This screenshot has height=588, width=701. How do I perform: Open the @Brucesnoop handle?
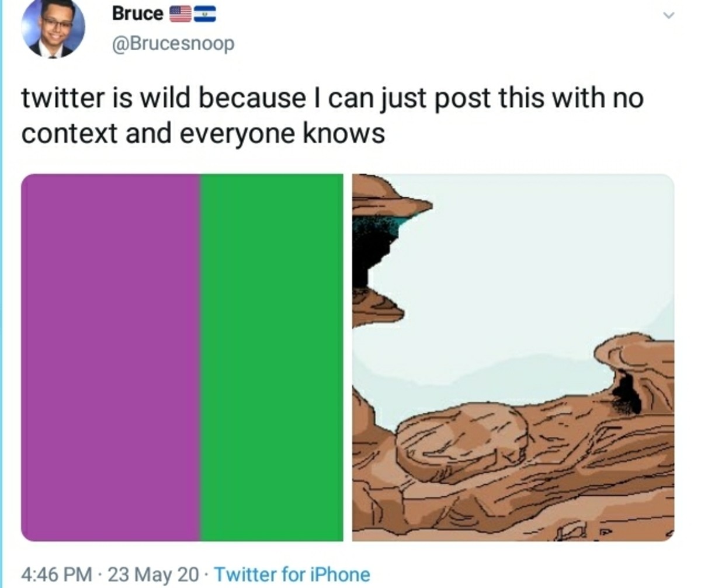tap(173, 43)
